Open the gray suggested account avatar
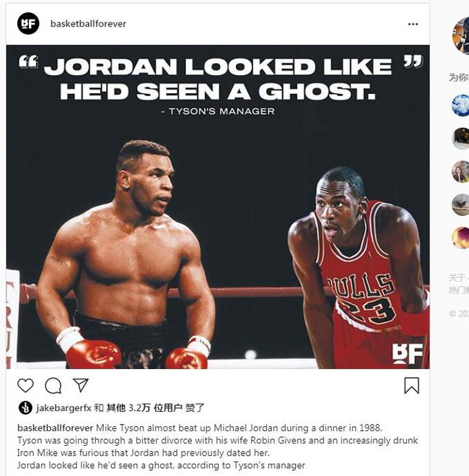This screenshot has height=476, width=469. coord(460,204)
